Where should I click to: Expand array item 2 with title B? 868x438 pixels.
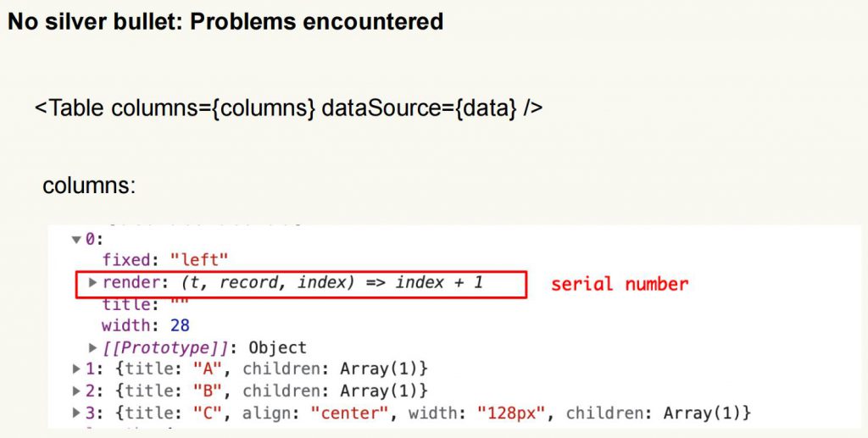pos(77,391)
